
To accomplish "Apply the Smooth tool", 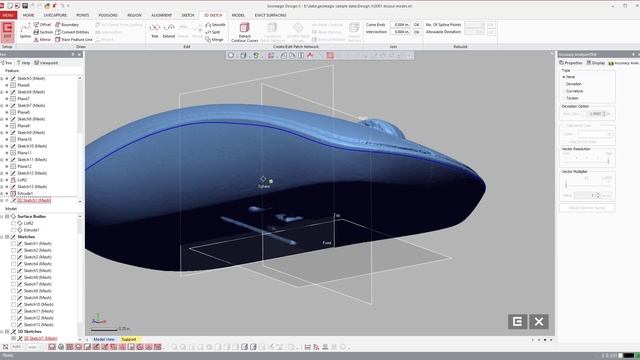I will [216, 24].
